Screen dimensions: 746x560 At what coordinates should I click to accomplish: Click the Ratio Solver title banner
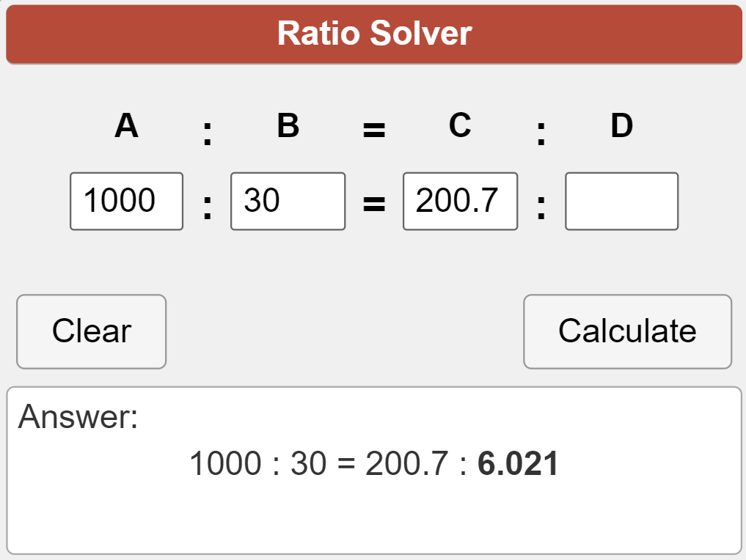tap(374, 34)
